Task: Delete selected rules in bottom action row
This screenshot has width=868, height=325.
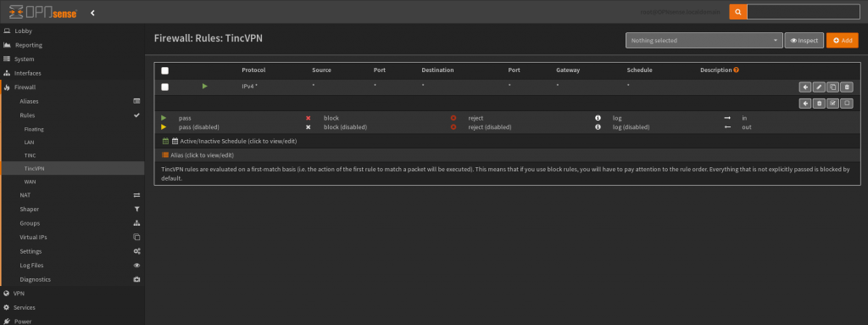Action: coord(819,104)
